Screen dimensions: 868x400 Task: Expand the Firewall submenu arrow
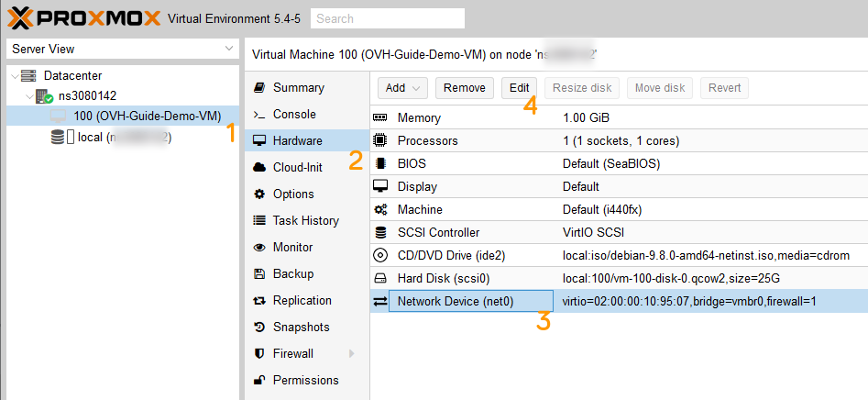pyautogui.click(x=351, y=354)
